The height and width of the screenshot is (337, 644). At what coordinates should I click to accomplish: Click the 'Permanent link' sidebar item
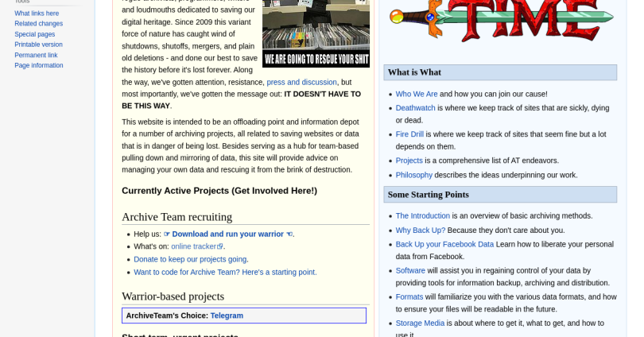coord(36,55)
